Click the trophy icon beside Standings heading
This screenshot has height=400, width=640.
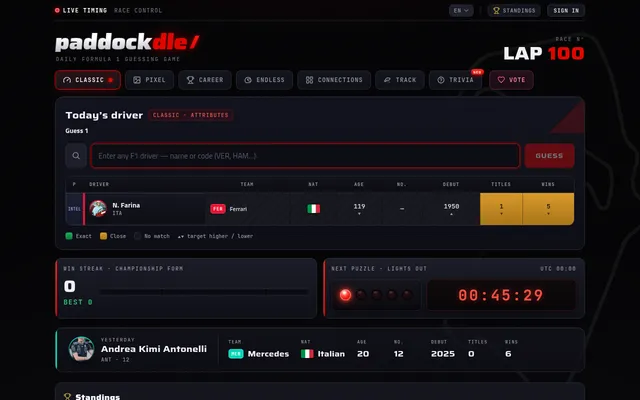pyautogui.click(x=67, y=397)
